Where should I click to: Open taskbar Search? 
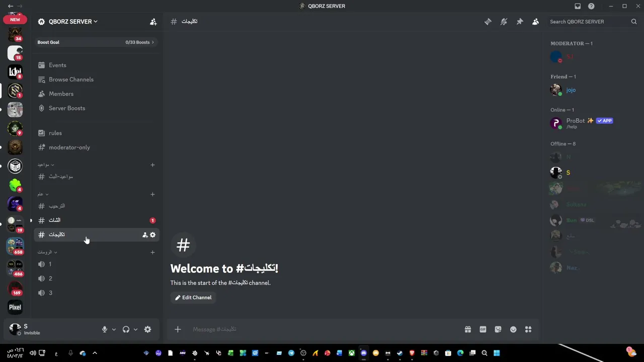point(485,353)
